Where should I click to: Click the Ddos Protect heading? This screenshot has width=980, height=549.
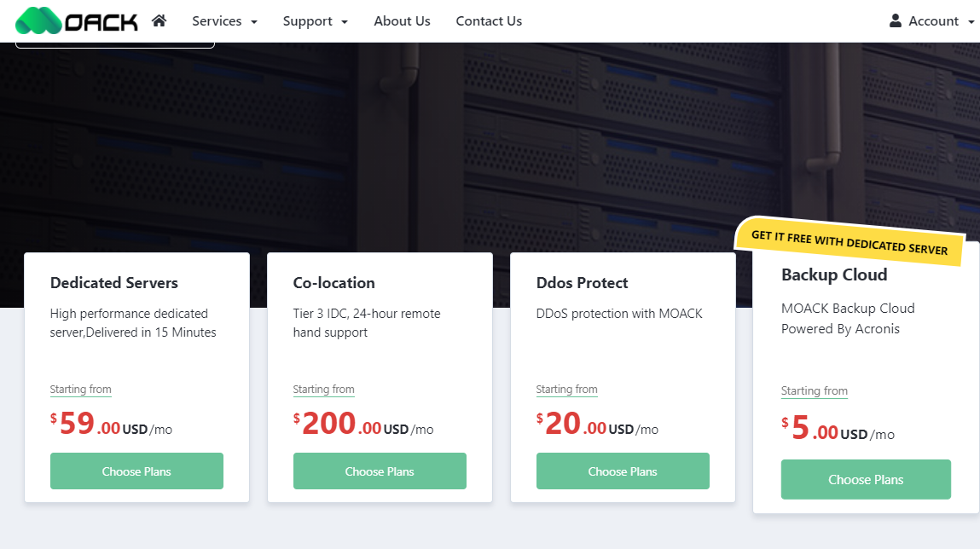(582, 283)
